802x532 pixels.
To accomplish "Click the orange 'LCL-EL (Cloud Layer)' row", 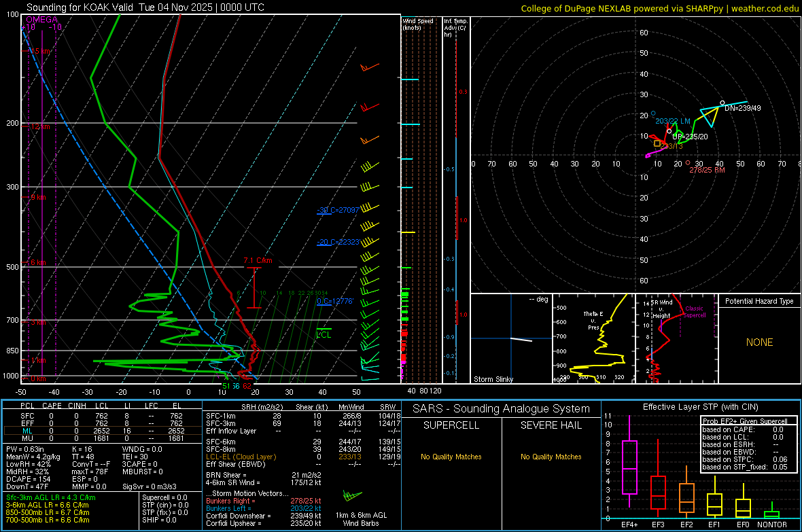I will [x=303, y=457].
